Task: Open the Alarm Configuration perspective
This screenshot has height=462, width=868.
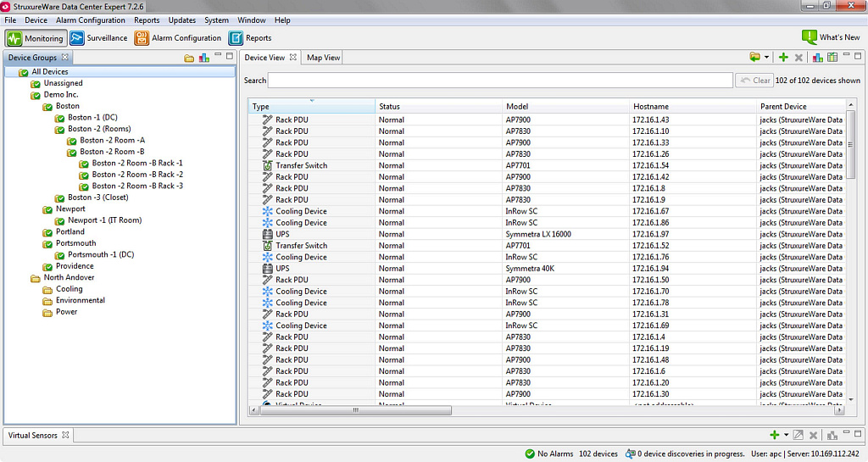Action: (178, 38)
